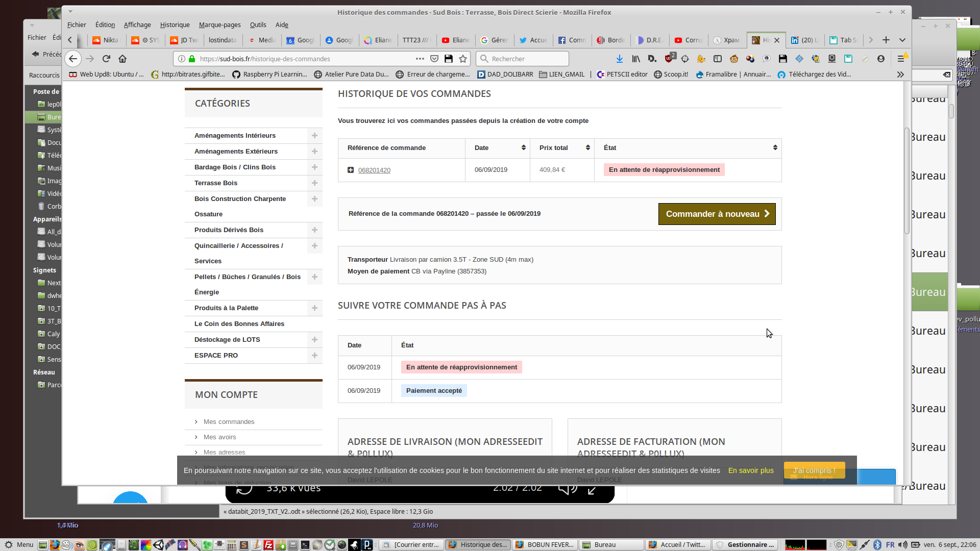980x551 pixels.
Task: Open the Firefox account avatar icon
Action: (x=880, y=59)
